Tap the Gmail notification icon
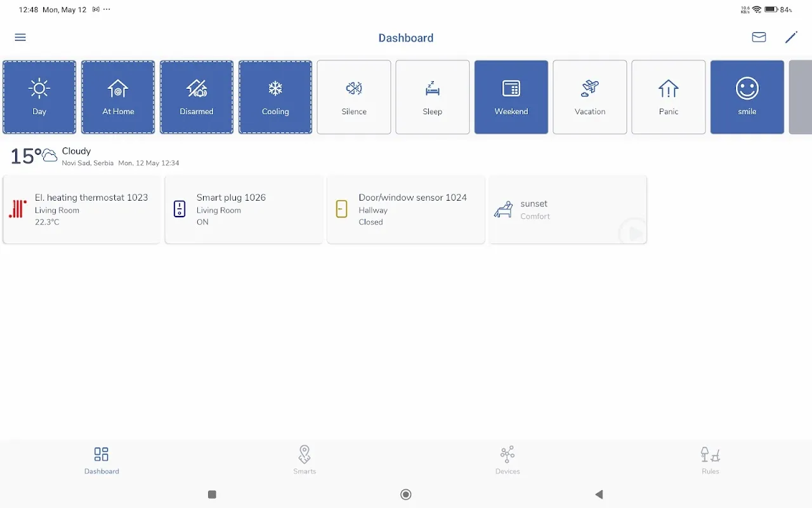This screenshot has height=508, width=812. pos(96,10)
